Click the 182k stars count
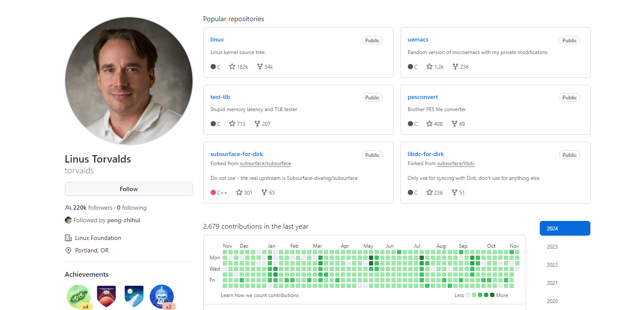The height and width of the screenshot is (310, 644). point(243,67)
